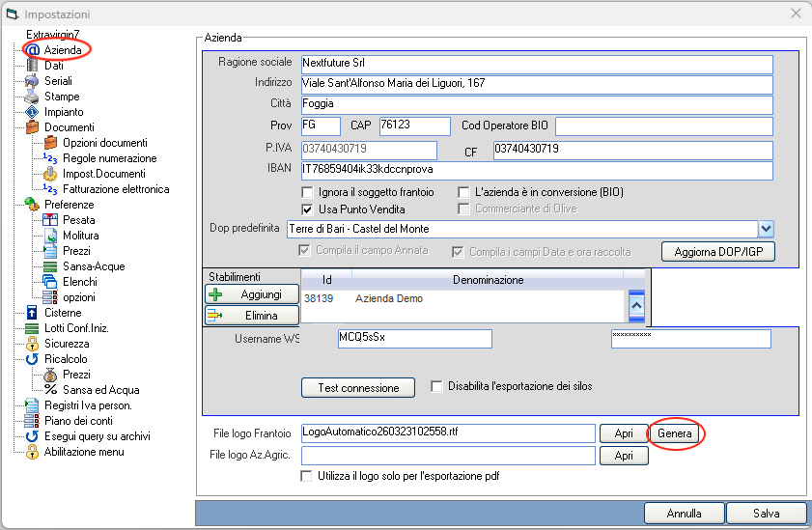Screen dimensions: 812x530
Task: Open the Dop predefinita dropdown arrow
Action: click(x=766, y=229)
